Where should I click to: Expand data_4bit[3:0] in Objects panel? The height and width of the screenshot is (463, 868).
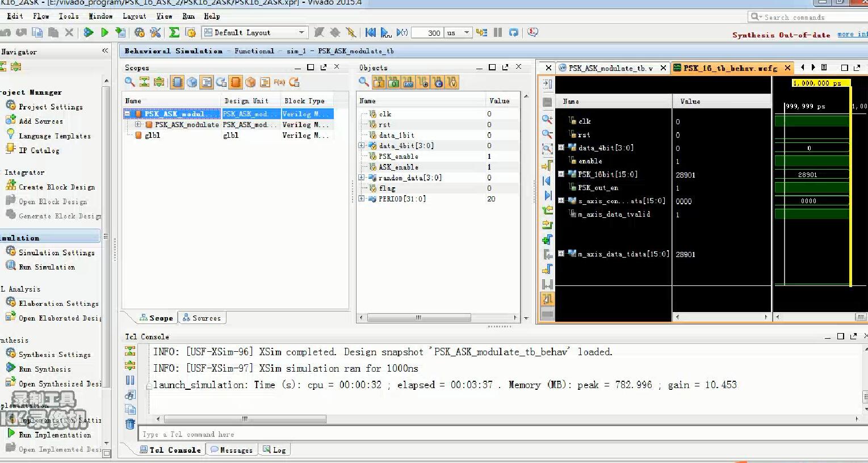click(362, 146)
